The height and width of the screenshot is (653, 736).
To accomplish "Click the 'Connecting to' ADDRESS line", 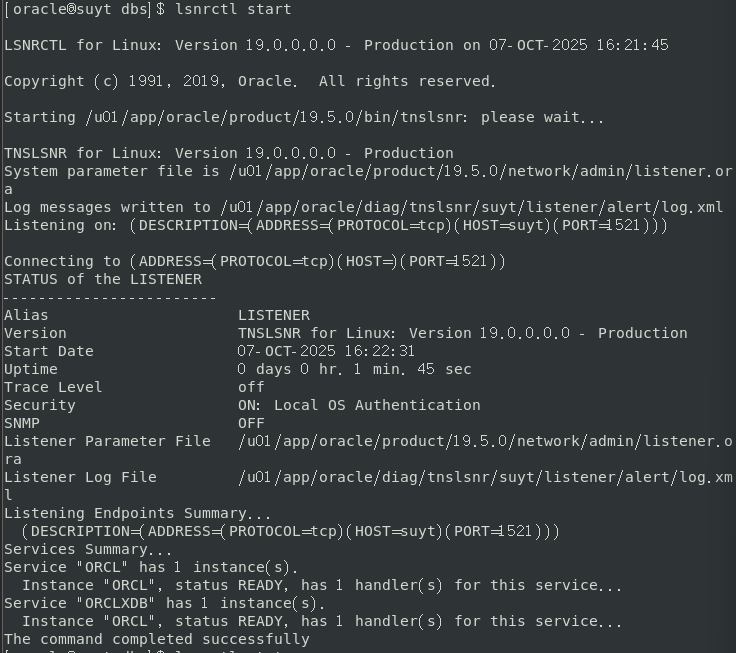I will [255, 261].
